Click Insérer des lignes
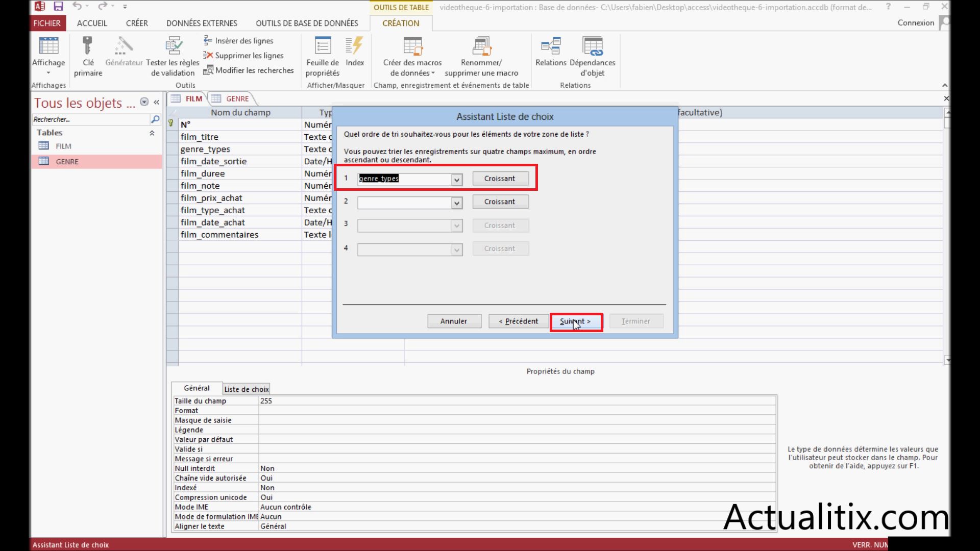 [238, 41]
